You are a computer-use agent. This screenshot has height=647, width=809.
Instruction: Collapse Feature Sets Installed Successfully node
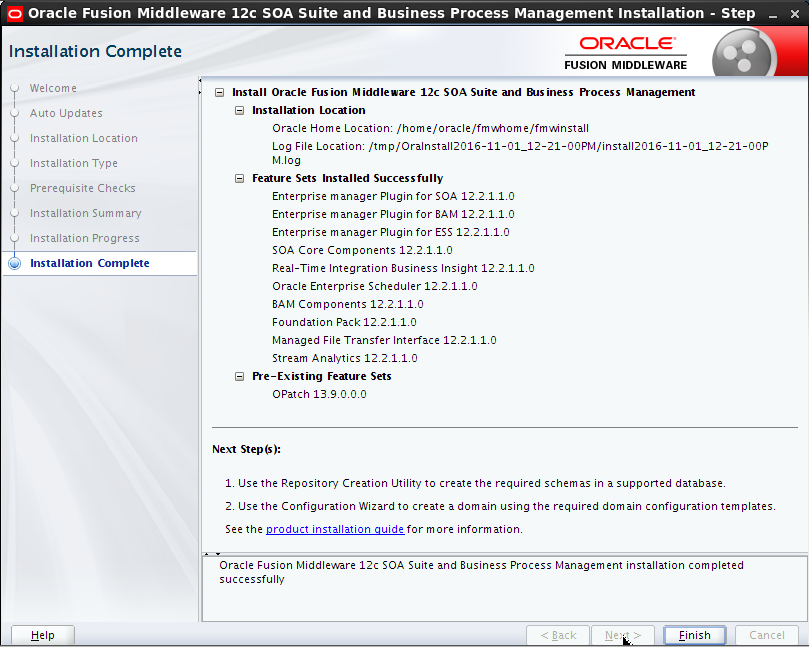pyautogui.click(x=239, y=179)
